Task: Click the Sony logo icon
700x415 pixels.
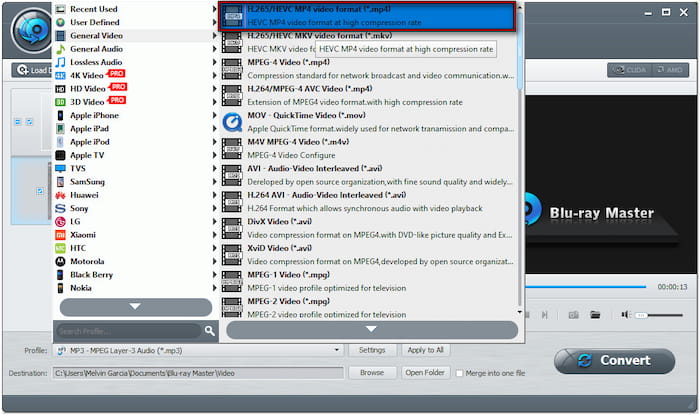Action: point(60,208)
